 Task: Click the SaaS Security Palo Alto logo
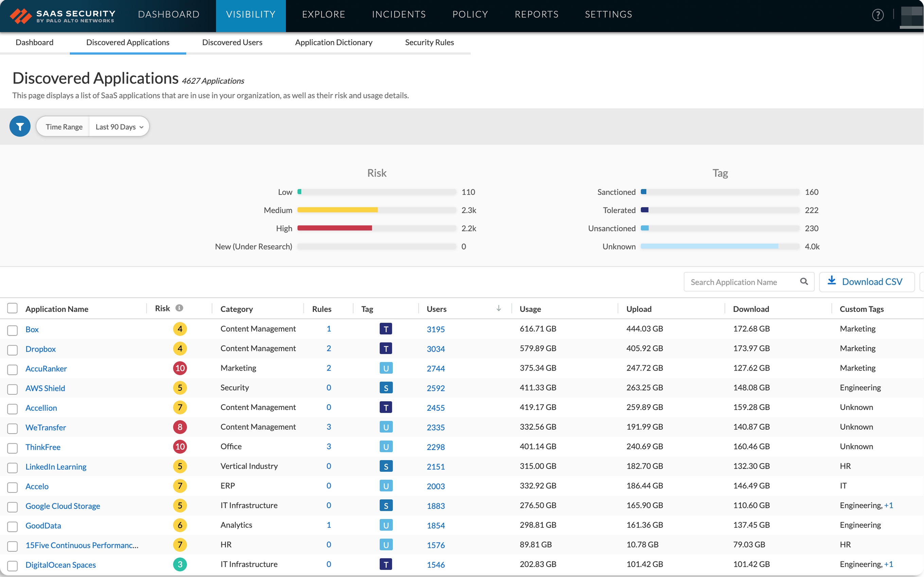click(62, 16)
